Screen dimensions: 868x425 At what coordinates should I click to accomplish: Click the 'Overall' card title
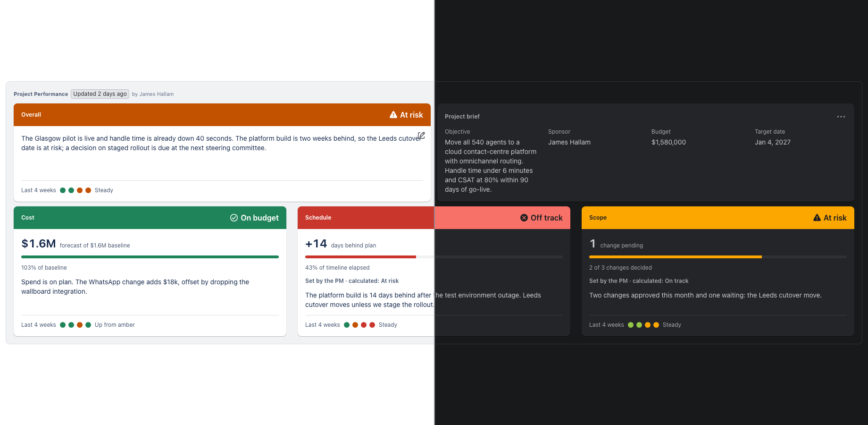coord(31,115)
